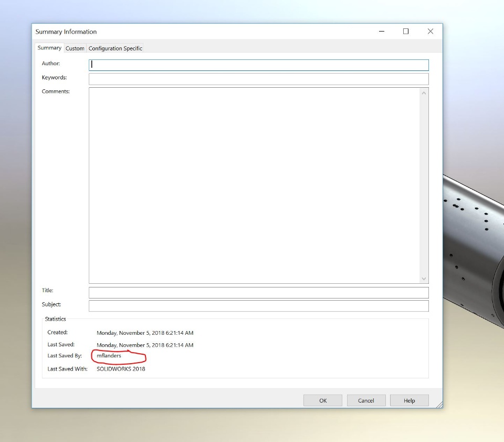The image size is (504, 442).
Task: Click the 'Author:' label
Action: coord(51,64)
